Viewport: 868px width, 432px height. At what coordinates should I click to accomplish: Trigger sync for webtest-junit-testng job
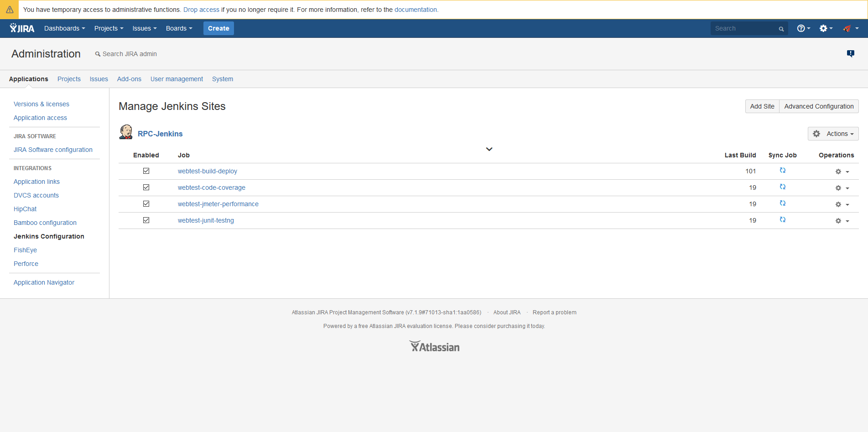[x=783, y=219]
